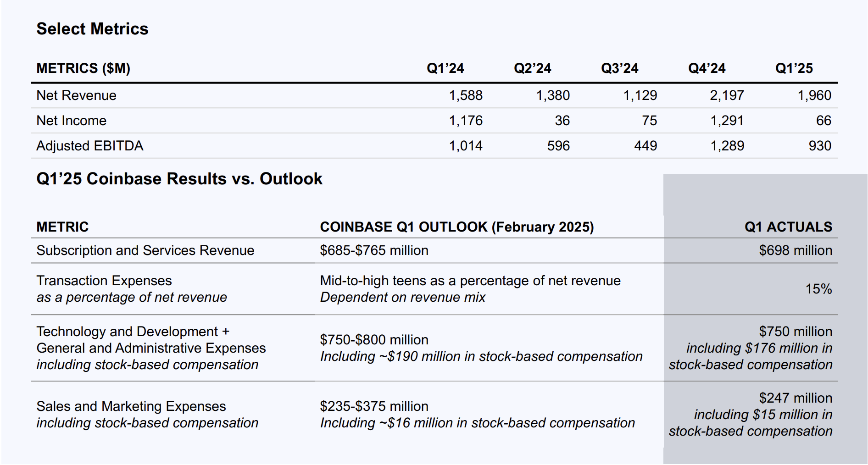
Task: Click the $247 million actuals value
Action: pyautogui.click(x=795, y=398)
